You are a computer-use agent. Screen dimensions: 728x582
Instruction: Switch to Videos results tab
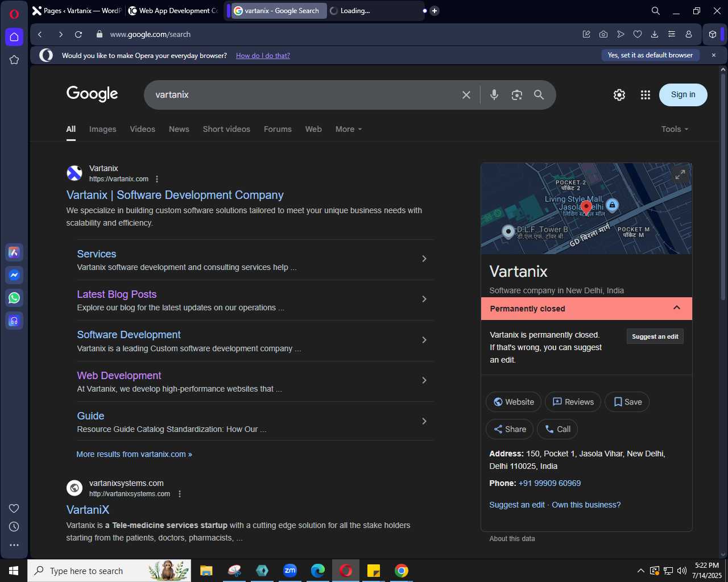143,129
